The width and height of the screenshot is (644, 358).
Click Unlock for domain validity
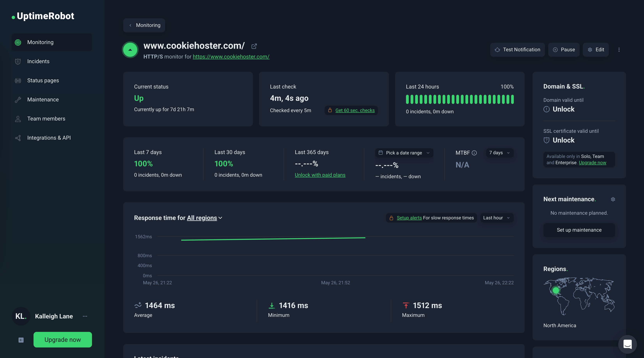click(x=563, y=109)
